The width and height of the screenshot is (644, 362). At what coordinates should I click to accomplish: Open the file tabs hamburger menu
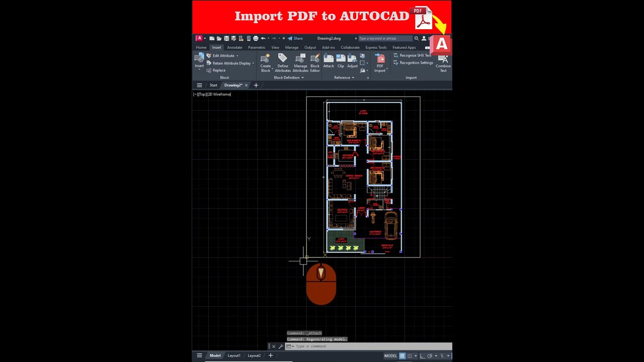click(x=199, y=85)
